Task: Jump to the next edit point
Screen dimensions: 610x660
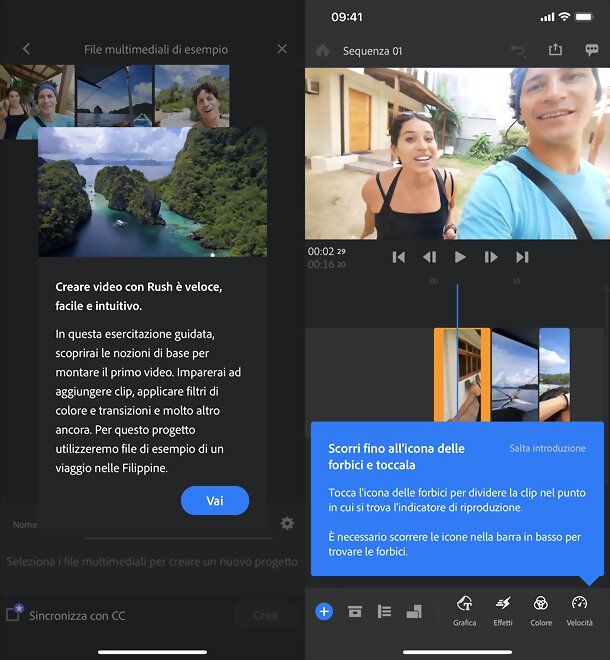Action: coord(522,257)
